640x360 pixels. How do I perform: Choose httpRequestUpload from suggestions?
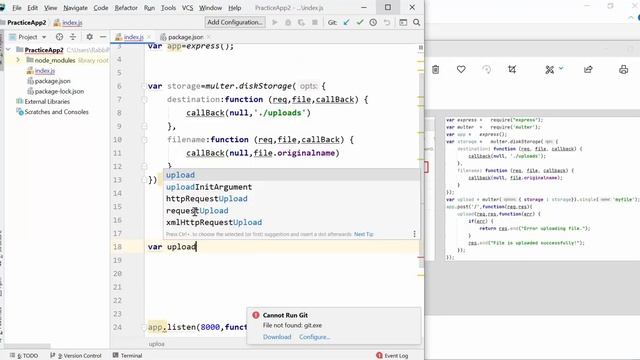tap(292, 199)
